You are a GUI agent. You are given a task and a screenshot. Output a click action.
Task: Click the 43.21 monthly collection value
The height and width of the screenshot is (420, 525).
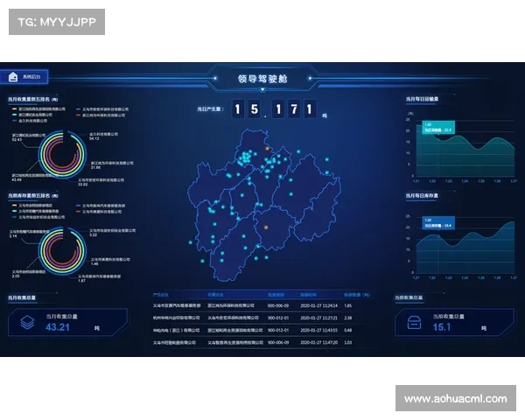(x=58, y=327)
